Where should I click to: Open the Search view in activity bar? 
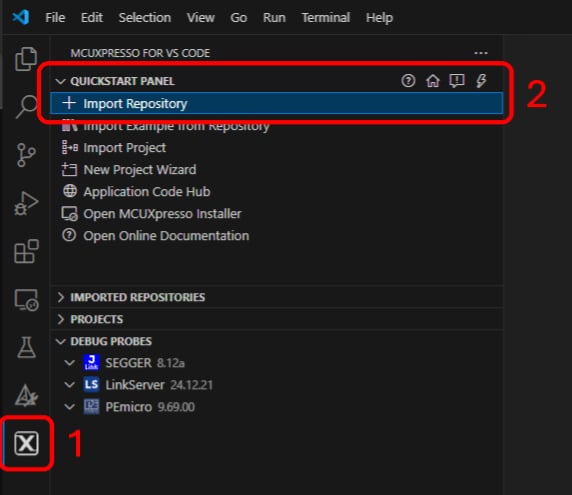point(26,107)
